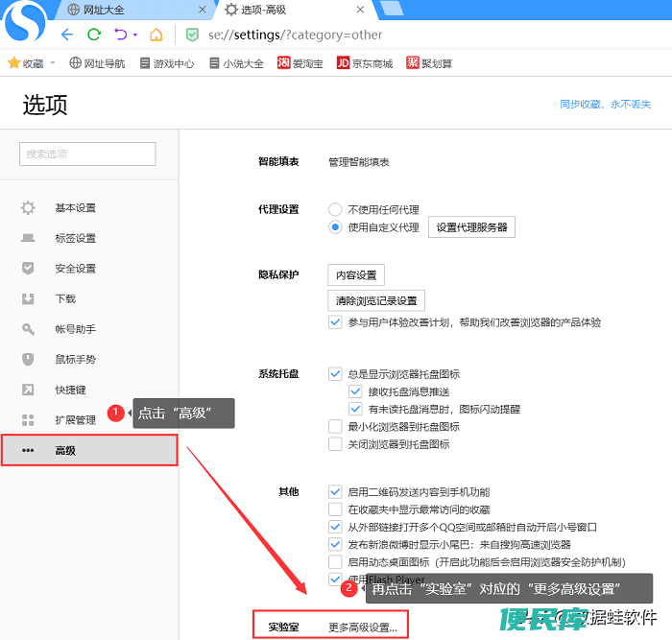Open a new tab with the tab button
The height and width of the screenshot is (640, 672).
[392, 9]
